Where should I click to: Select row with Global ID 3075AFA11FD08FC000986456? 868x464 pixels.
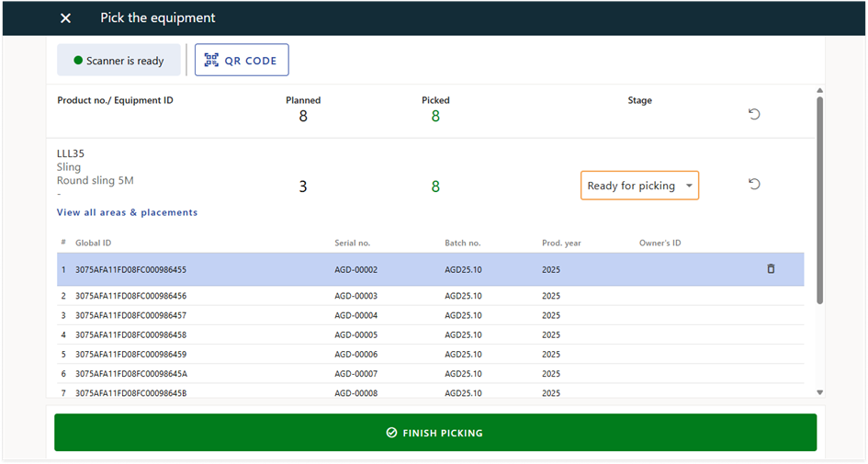point(430,296)
